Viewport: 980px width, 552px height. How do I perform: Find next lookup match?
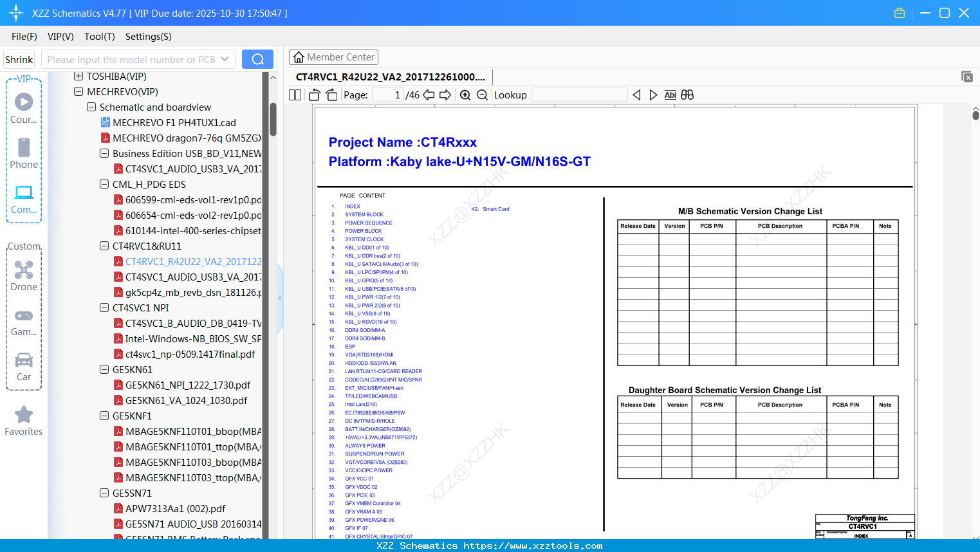pos(653,95)
